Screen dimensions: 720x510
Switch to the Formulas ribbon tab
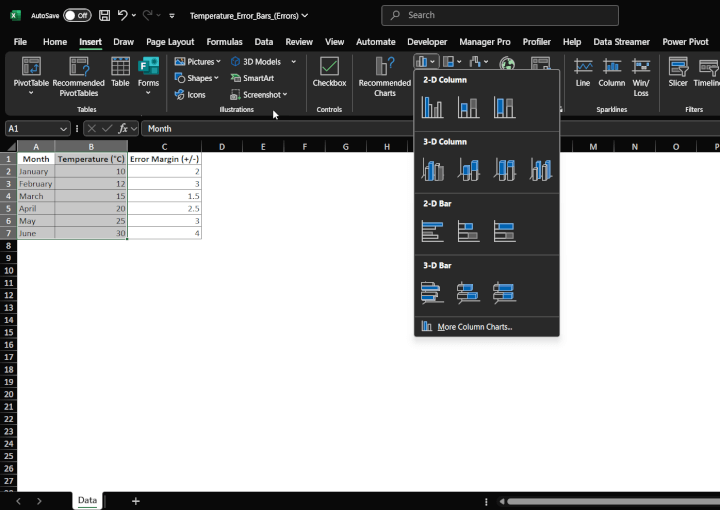[x=224, y=42]
